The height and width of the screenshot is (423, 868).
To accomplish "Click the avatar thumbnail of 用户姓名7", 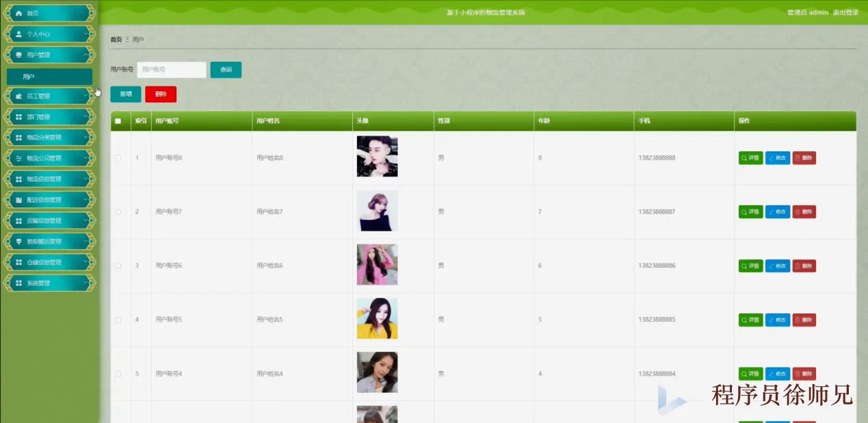I will coord(377,211).
